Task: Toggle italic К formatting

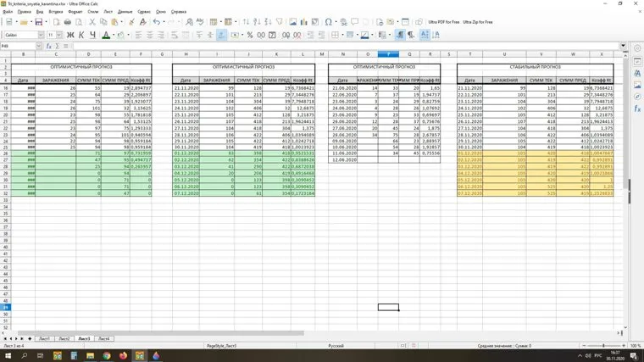Action: pos(80,35)
